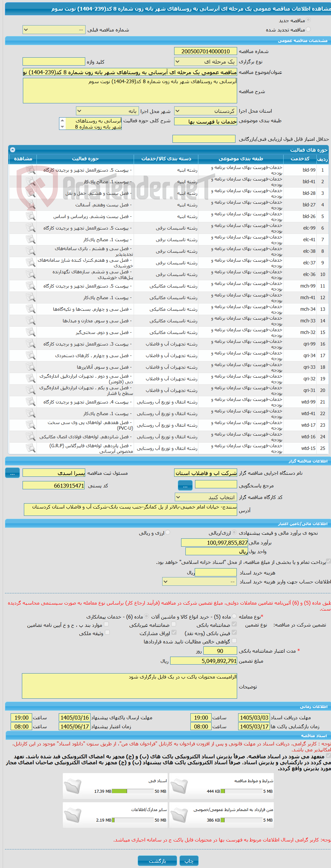Click the print button
Viewport: 331px width, 868px height.
click(x=189, y=861)
